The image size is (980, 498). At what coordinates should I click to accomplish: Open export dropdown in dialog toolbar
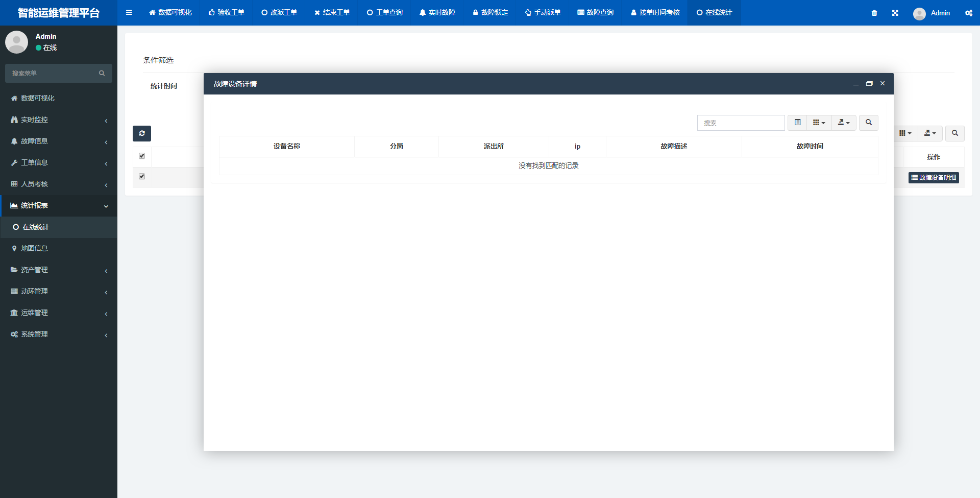844,123
